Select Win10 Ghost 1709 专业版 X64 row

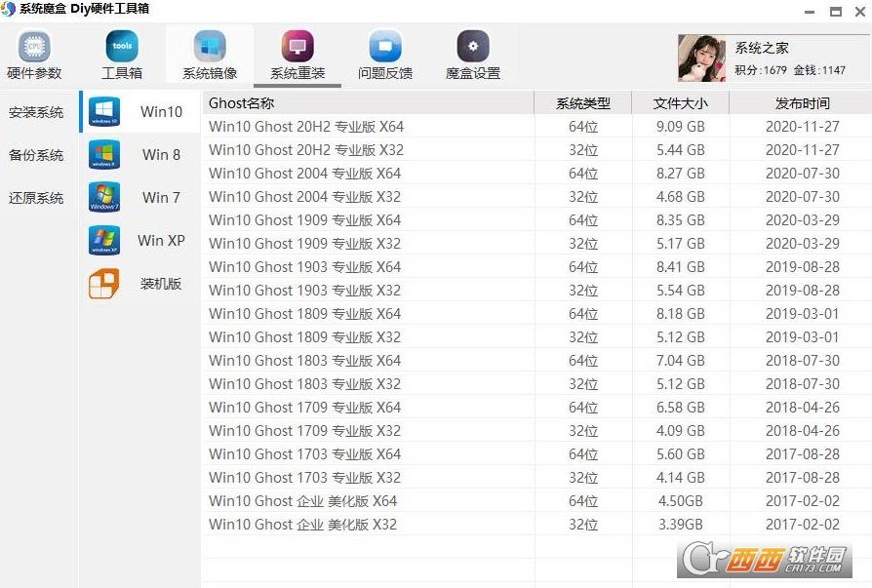(536, 407)
